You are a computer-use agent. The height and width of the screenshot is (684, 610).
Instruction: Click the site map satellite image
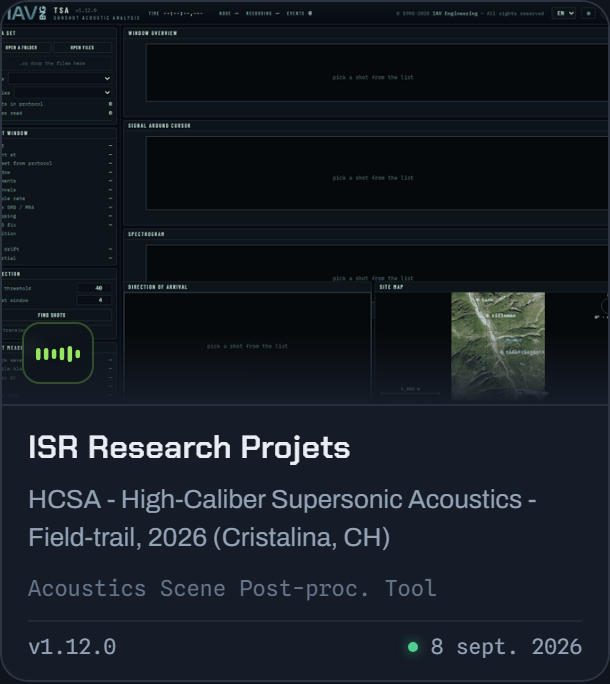tap(498, 346)
